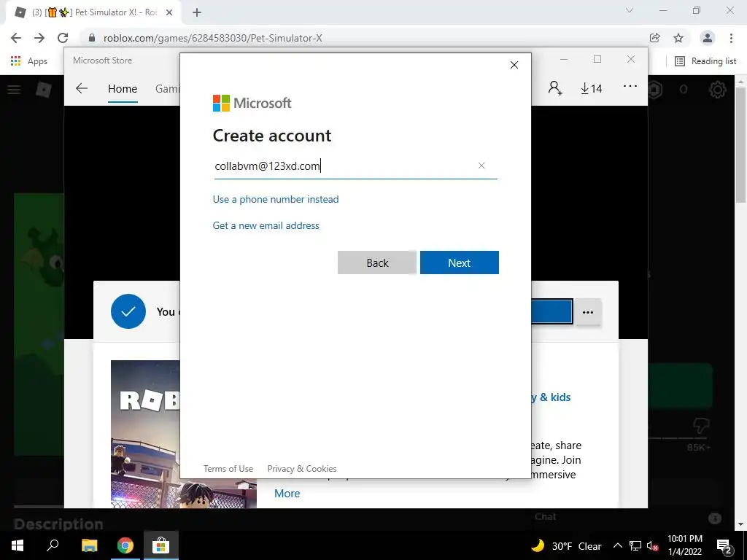Click the muted volume icon
Viewport: 747px width, 560px height.
(x=652, y=545)
